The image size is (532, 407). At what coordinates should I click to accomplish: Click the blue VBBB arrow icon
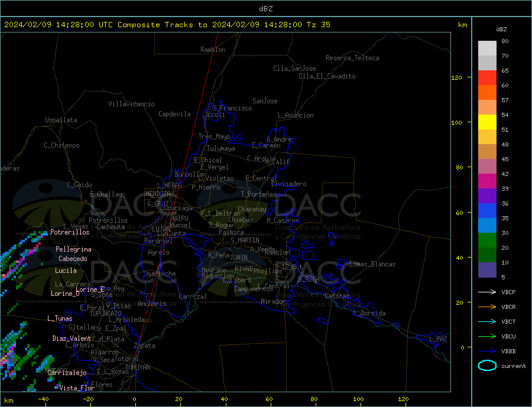pos(487,351)
